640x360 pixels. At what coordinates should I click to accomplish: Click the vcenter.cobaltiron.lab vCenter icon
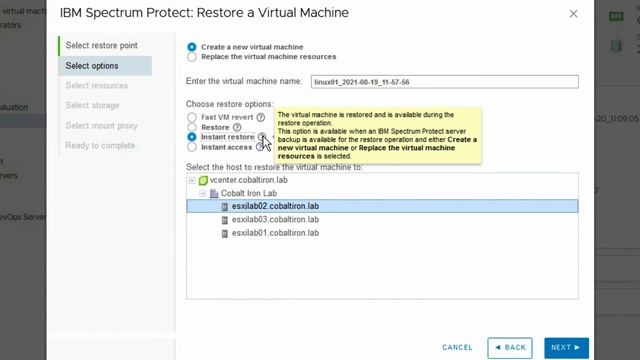click(203, 180)
